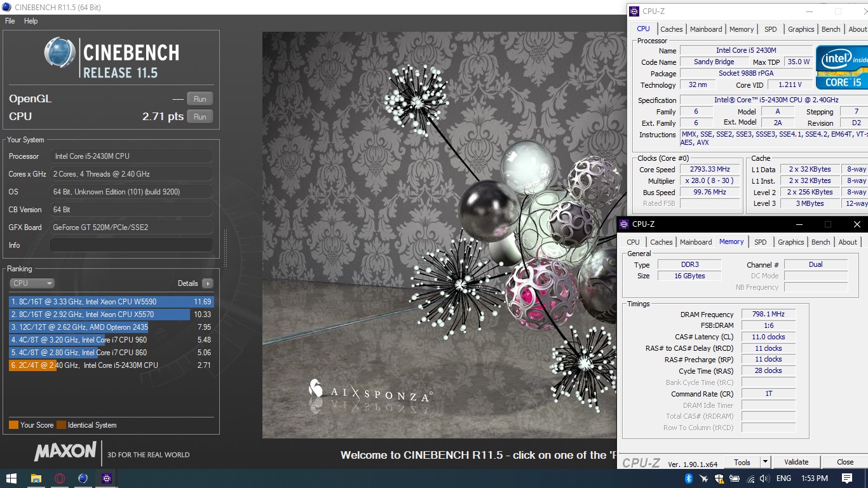
Task: Switch to About tab in front CPU-Z
Action: coord(848,242)
